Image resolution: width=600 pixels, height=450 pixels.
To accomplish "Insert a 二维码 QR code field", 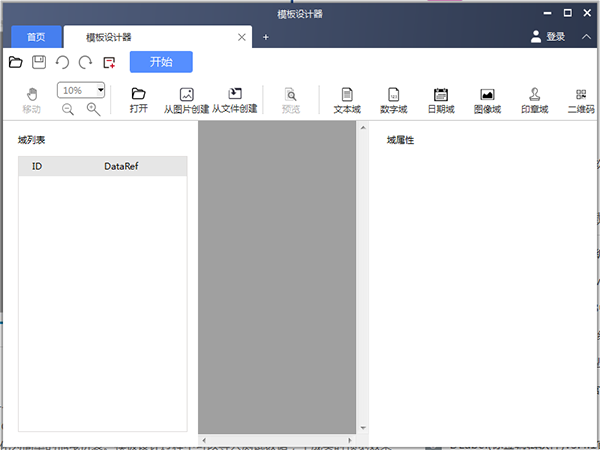I will 581,101.
